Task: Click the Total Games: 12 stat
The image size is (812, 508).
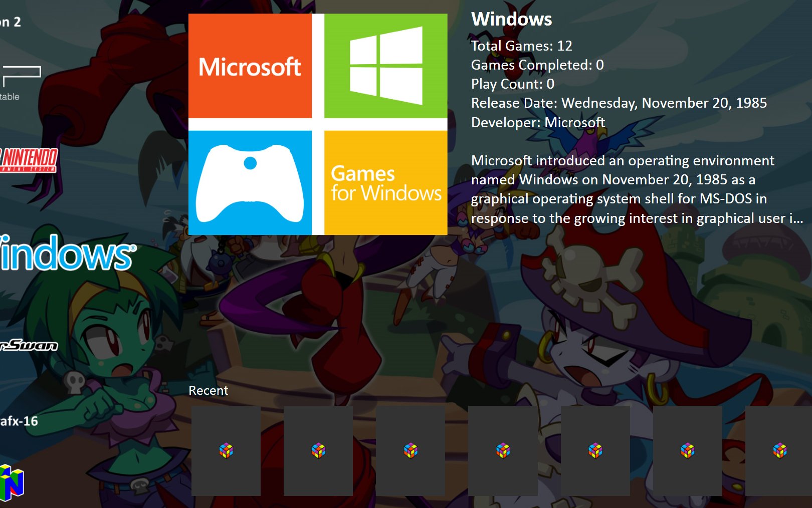Action: (521, 46)
